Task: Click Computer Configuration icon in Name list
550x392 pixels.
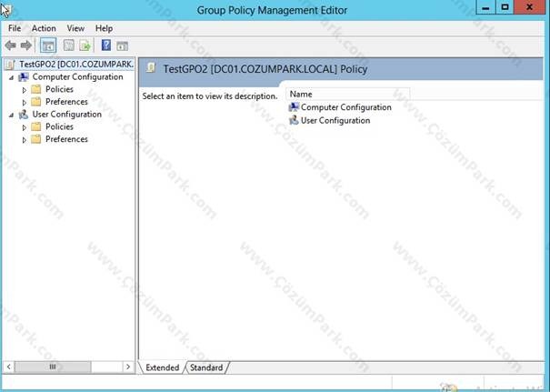Action: point(294,107)
